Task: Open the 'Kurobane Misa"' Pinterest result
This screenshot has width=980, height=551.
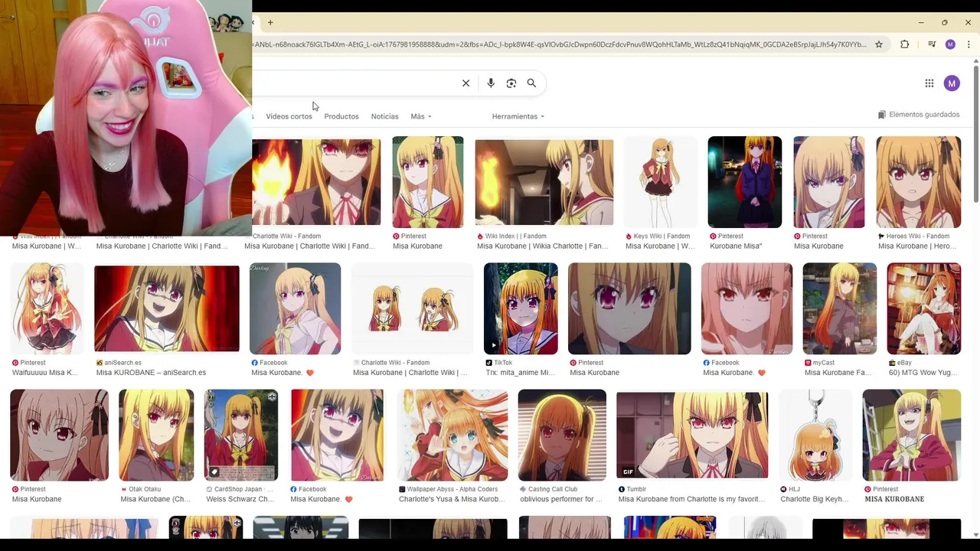Action: [x=737, y=246]
